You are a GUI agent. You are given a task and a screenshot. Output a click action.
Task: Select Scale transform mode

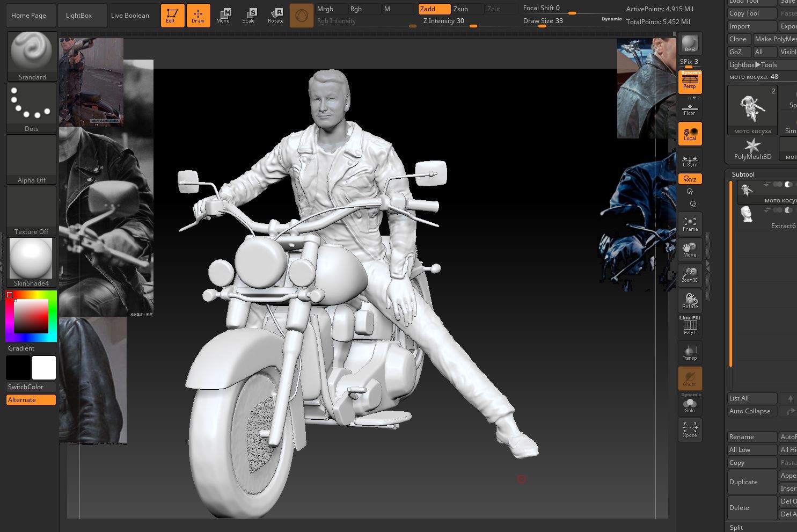248,16
